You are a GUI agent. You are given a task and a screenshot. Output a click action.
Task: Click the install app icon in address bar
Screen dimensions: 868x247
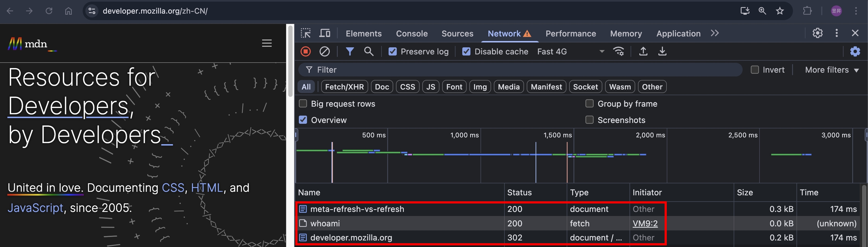(x=745, y=11)
